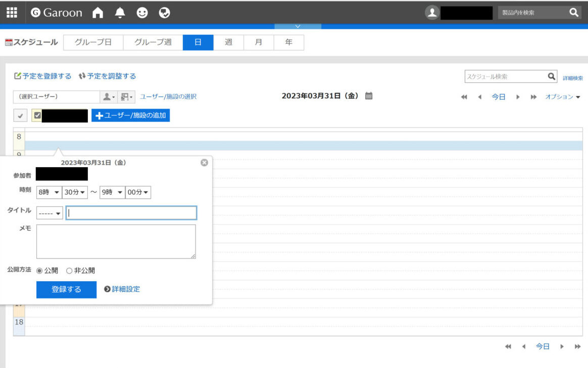Toggle the gray checkmark above the user list
The height and width of the screenshot is (368, 588).
(x=20, y=115)
